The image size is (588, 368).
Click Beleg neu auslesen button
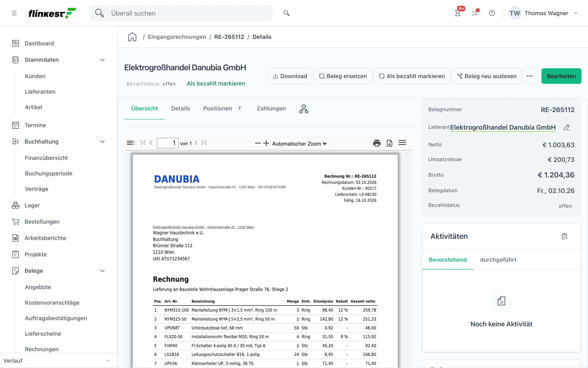point(487,76)
